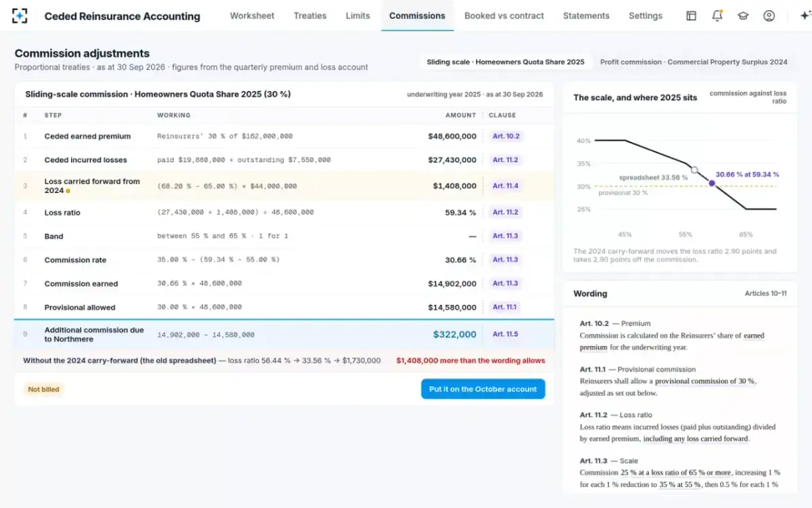
Task: Open Art. 11.4 clause chip
Action: (505, 186)
